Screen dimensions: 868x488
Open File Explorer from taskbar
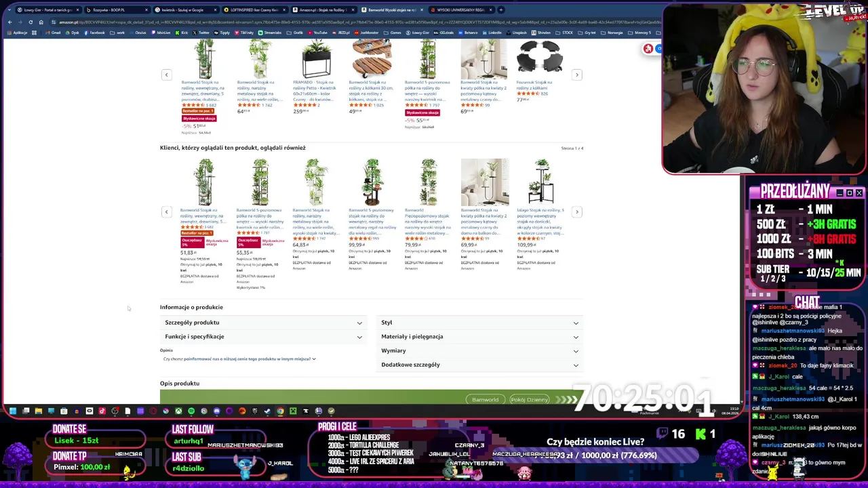click(x=39, y=411)
